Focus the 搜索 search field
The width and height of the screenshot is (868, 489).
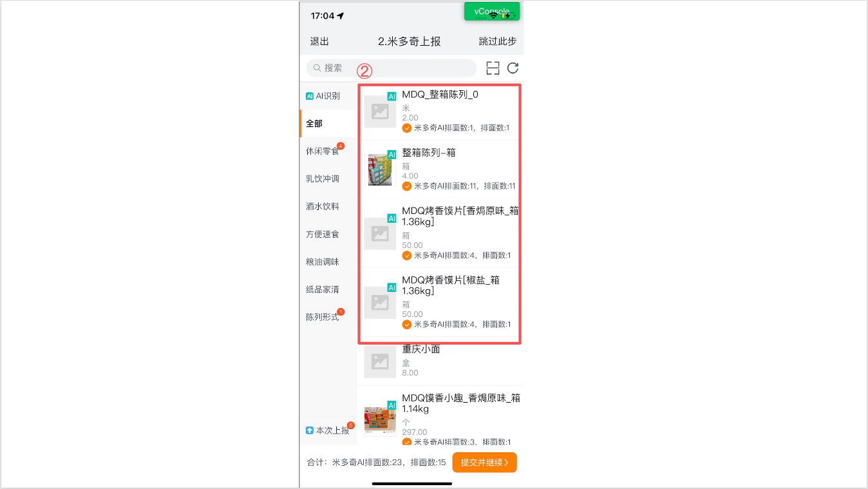coord(392,68)
